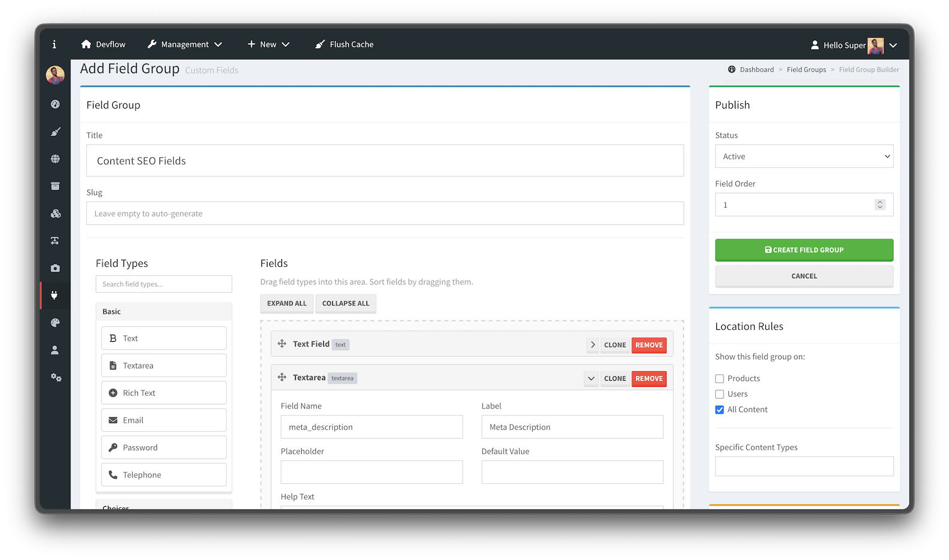Click the Field Name input meta_description

372,427
